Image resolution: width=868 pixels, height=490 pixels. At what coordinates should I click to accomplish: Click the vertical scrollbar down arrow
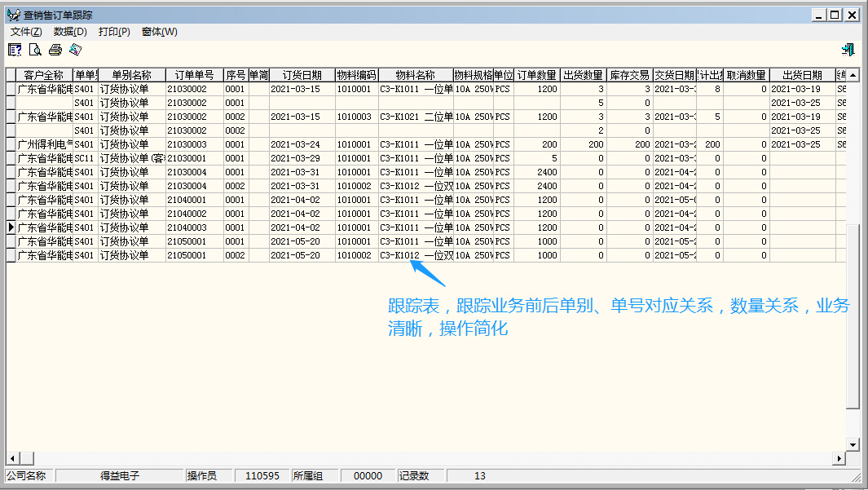853,444
